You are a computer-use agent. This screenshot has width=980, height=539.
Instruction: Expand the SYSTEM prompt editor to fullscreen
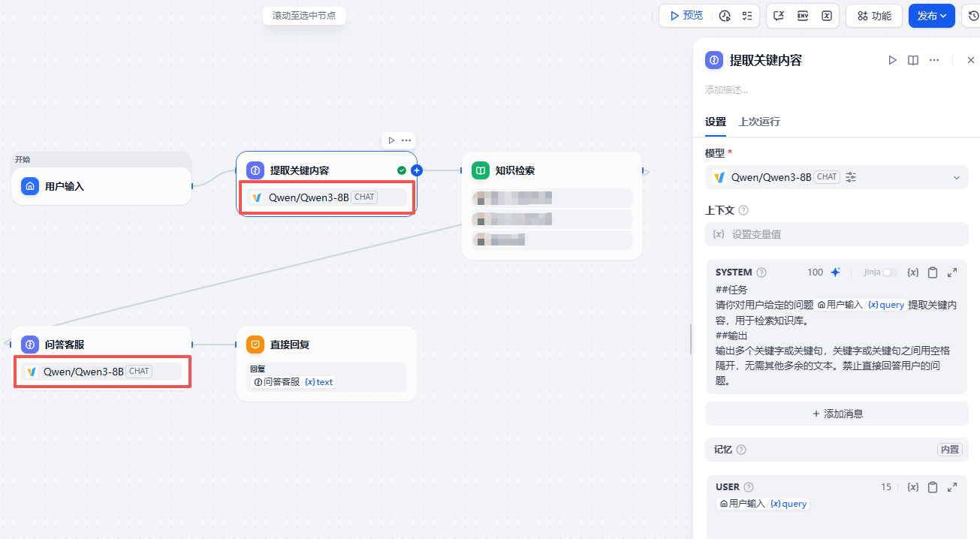pyautogui.click(x=952, y=273)
